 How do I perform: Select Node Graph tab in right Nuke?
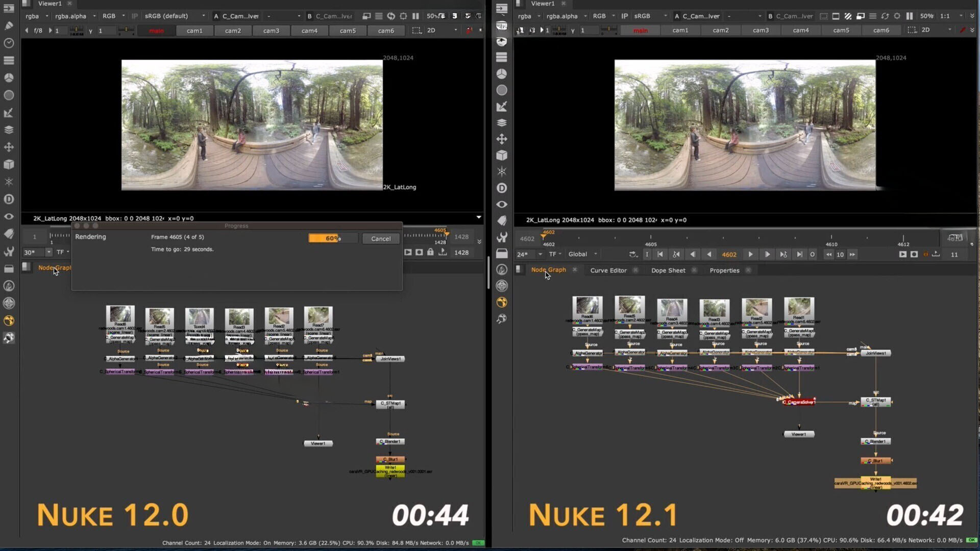(548, 270)
